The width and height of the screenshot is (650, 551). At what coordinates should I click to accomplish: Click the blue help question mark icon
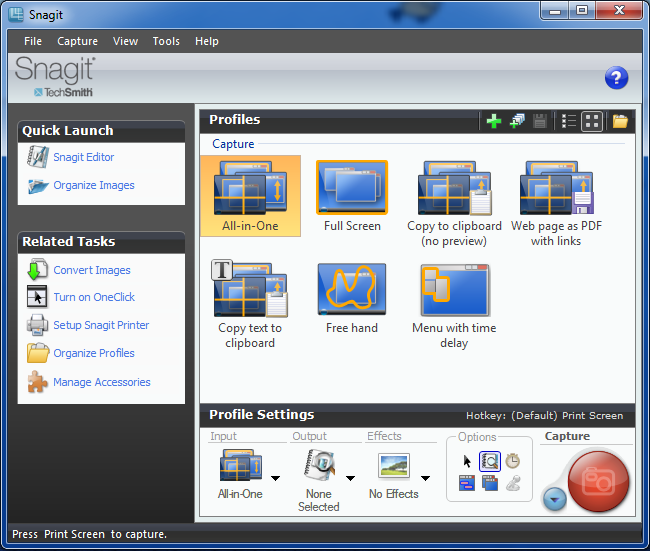(x=616, y=78)
